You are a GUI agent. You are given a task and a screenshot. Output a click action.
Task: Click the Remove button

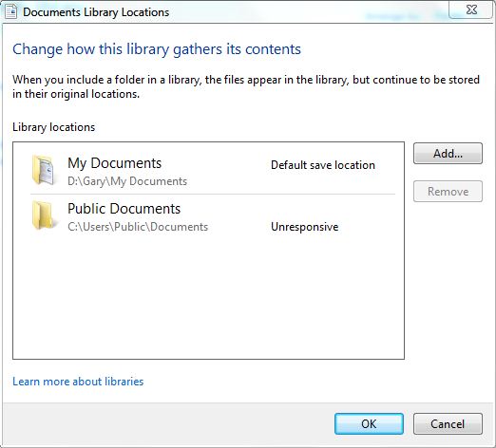pyautogui.click(x=448, y=192)
